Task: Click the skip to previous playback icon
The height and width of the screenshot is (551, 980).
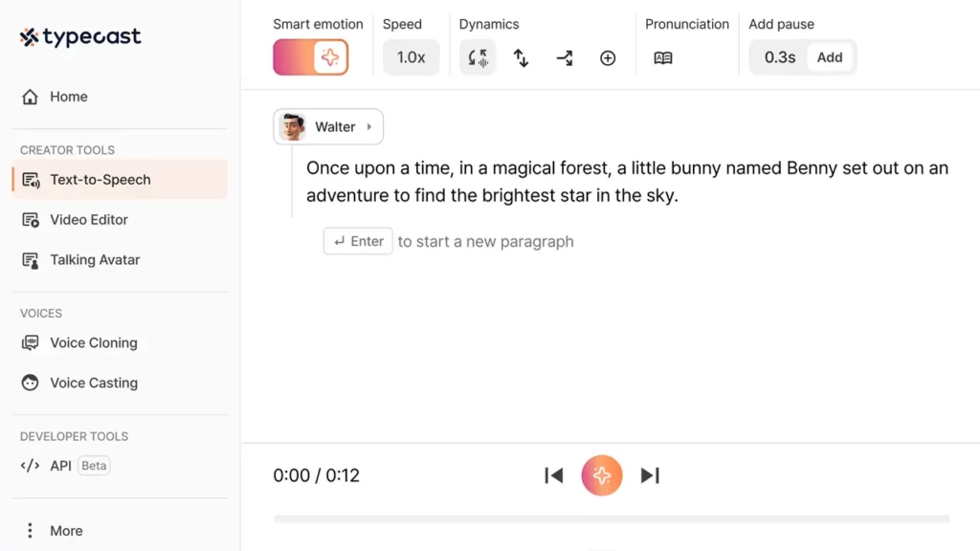Action: (553, 475)
